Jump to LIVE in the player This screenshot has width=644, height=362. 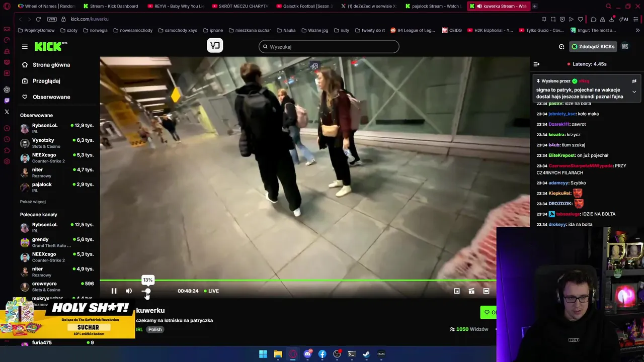click(211, 291)
